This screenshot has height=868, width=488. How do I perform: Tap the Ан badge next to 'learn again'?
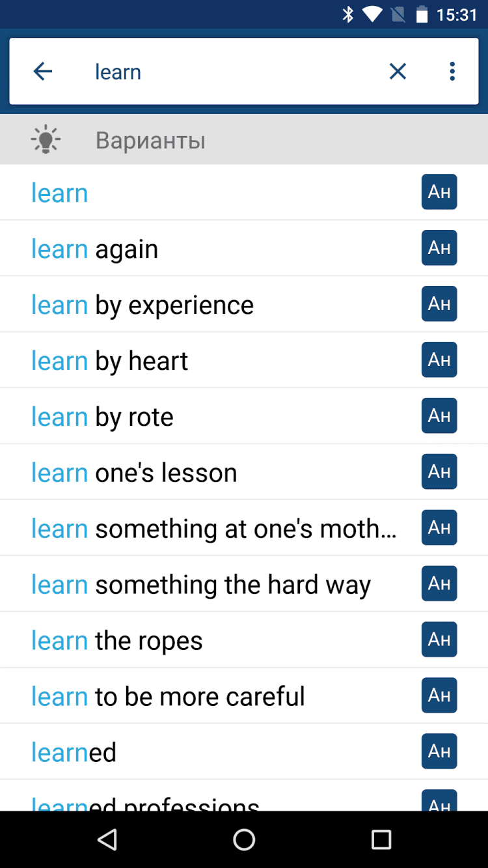pyautogui.click(x=439, y=248)
